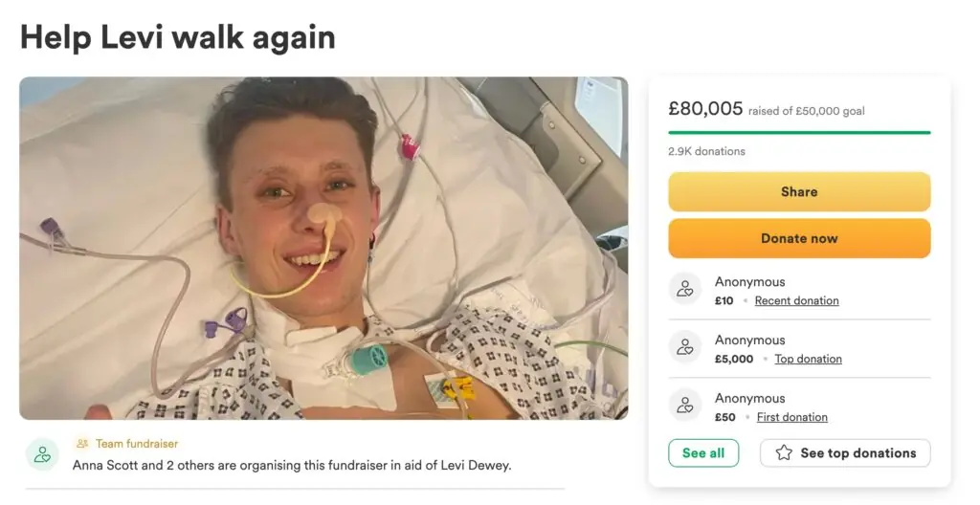Open the fundraiser hospital photo
Screen dimensions: 980x505
[x=323, y=248]
